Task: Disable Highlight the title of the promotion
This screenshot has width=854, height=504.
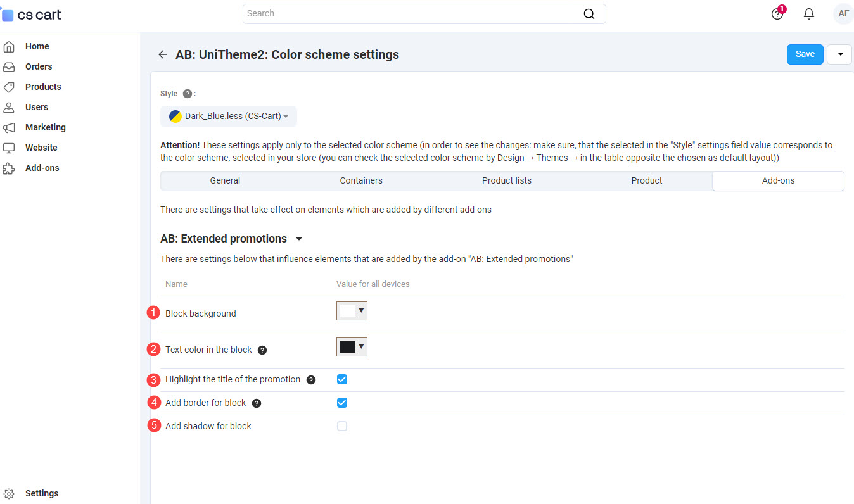Action: 342,379
